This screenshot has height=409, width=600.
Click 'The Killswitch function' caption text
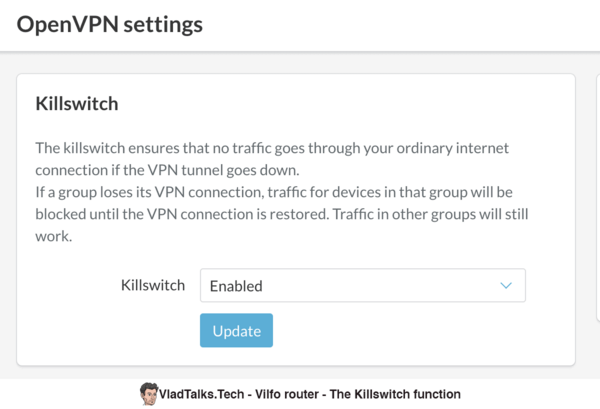395,394
